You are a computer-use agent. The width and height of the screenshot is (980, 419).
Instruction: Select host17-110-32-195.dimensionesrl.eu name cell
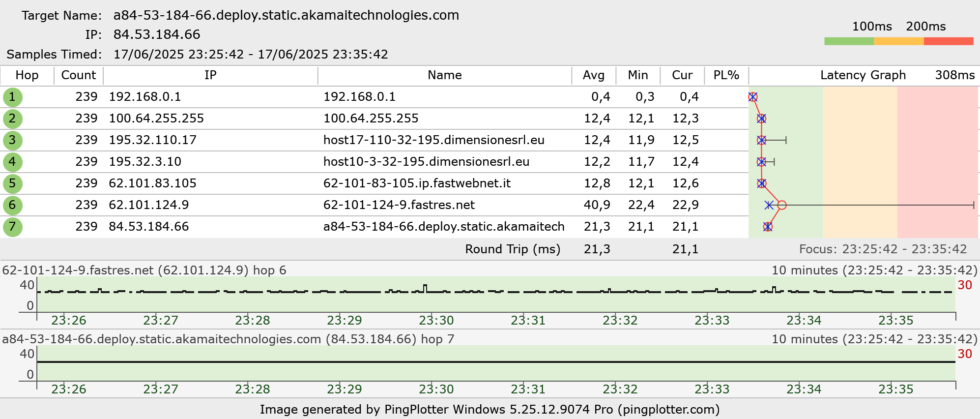point(433,140)
